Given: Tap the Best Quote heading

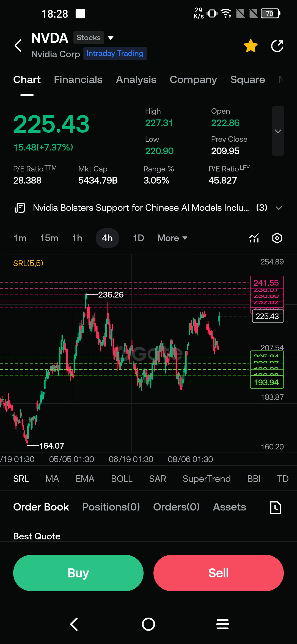Looking at the screenshot, I should click(x=37, y=536).
